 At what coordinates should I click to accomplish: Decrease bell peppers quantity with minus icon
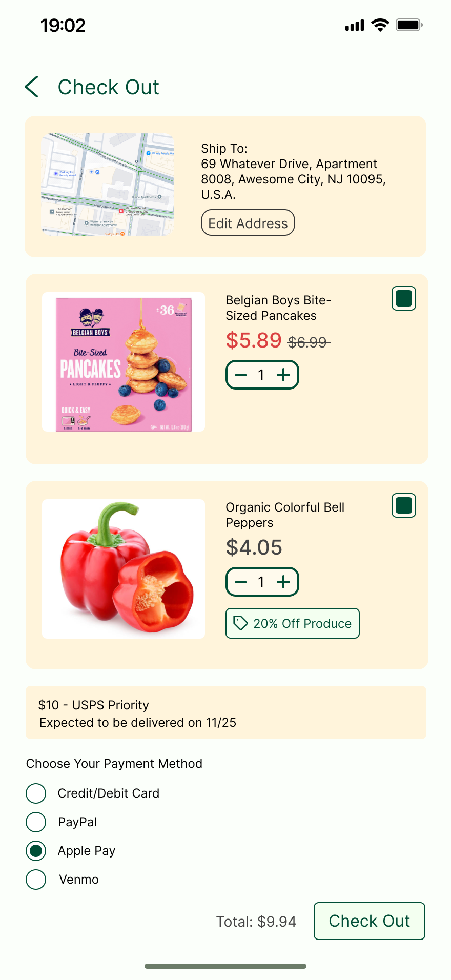[x=241, y=582]
